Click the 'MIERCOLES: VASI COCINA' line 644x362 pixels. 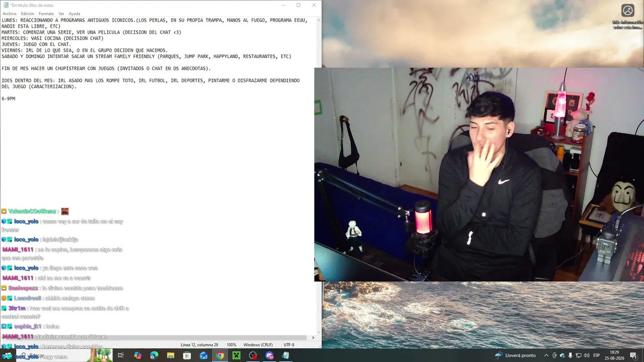[52, 38]
